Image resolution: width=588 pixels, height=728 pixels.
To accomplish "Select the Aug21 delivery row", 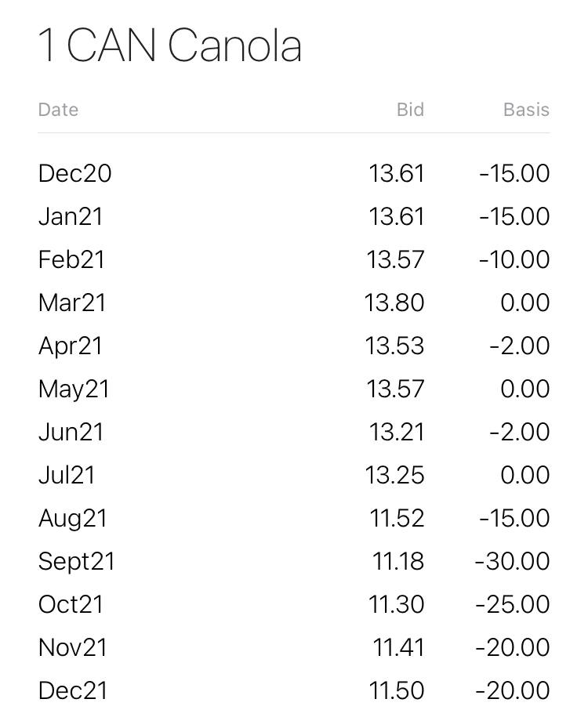I will [294, 519].
